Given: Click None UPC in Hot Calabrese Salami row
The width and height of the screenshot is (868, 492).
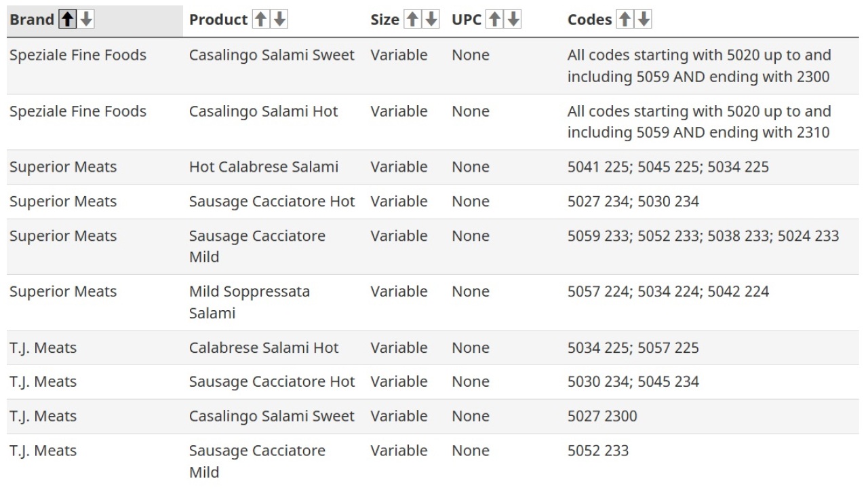Looking at the screenshot, I should 471,167.
